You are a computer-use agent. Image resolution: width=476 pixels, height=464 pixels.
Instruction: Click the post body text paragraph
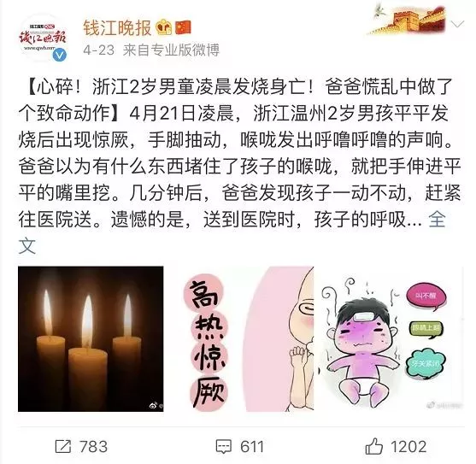click(240, 166)
